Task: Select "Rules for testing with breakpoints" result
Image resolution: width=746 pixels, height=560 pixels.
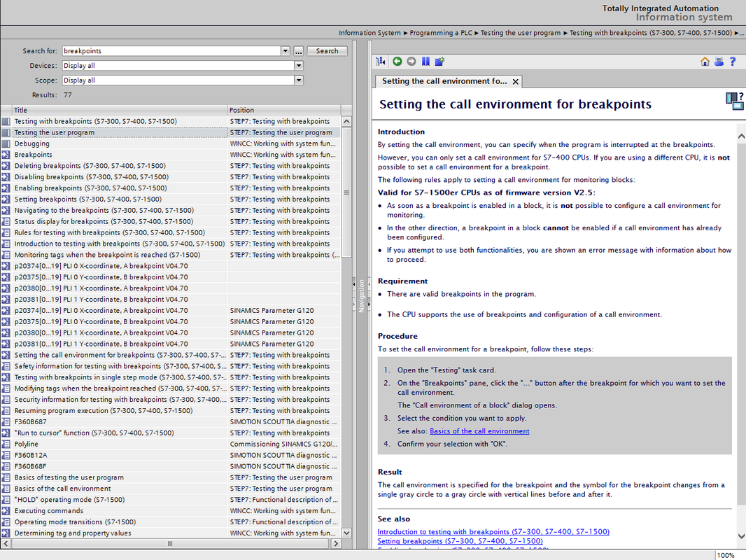Action: [x=171, y=232]
